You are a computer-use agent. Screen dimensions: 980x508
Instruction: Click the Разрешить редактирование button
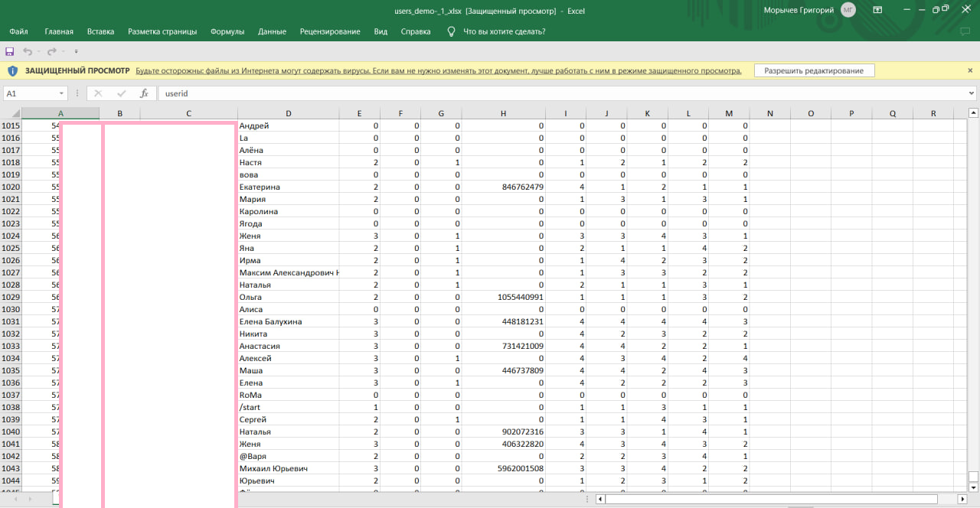(814, 70)
